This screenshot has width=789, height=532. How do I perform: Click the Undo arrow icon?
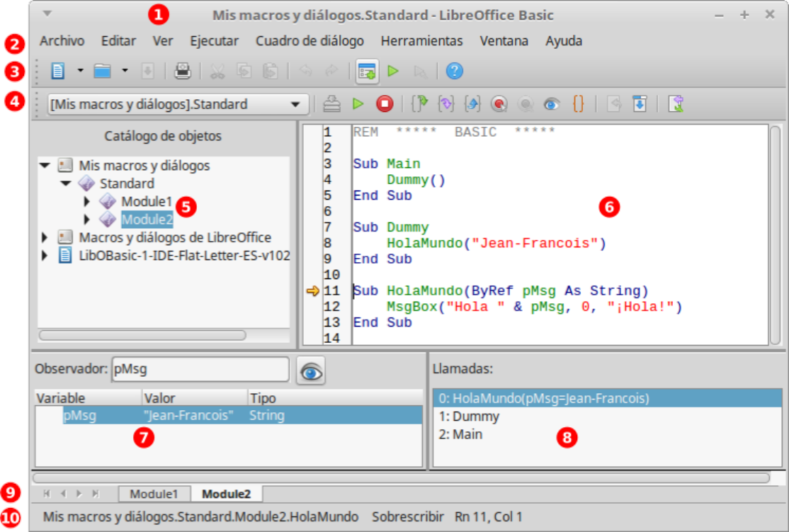tap(305, 71)
